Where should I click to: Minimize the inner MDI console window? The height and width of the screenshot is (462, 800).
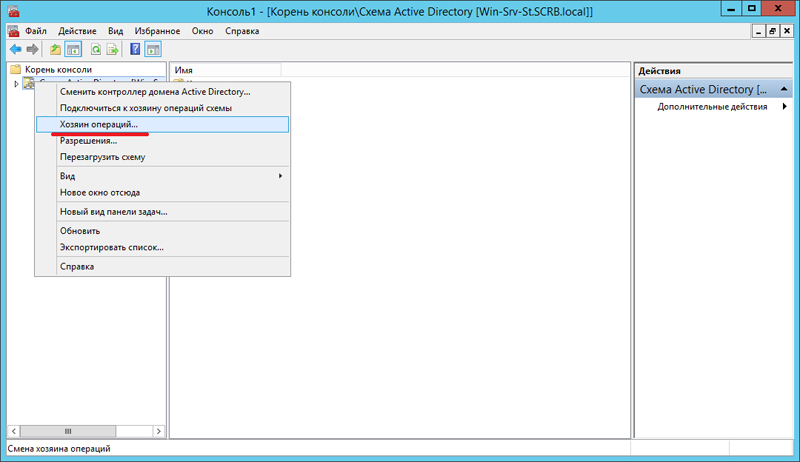759,32
